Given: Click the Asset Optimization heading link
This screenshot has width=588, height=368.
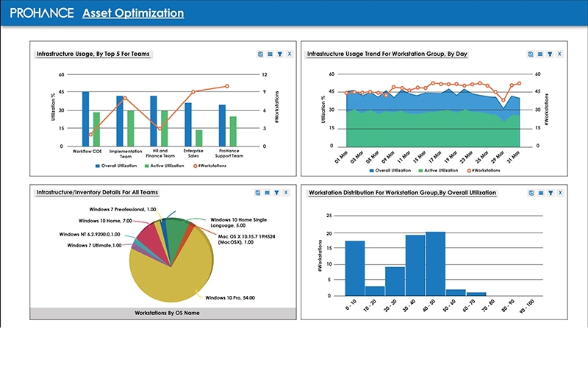Looking at the screenshot, I should (133, 13).
